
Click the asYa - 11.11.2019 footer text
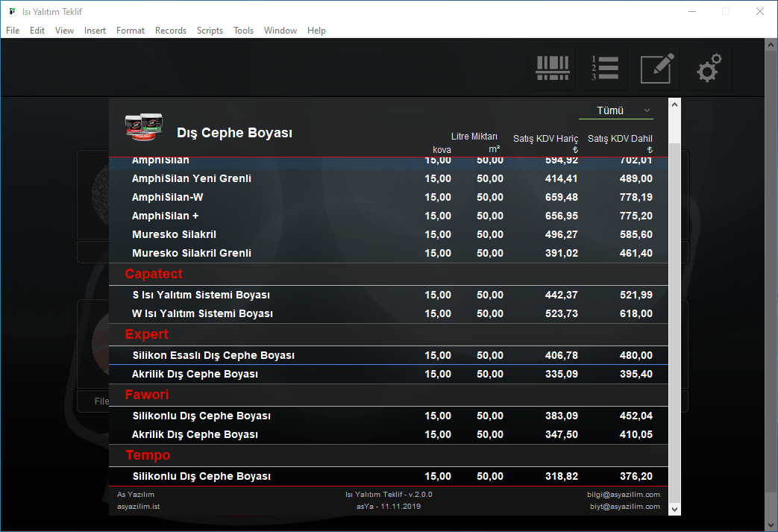click(x=389, y=506)
